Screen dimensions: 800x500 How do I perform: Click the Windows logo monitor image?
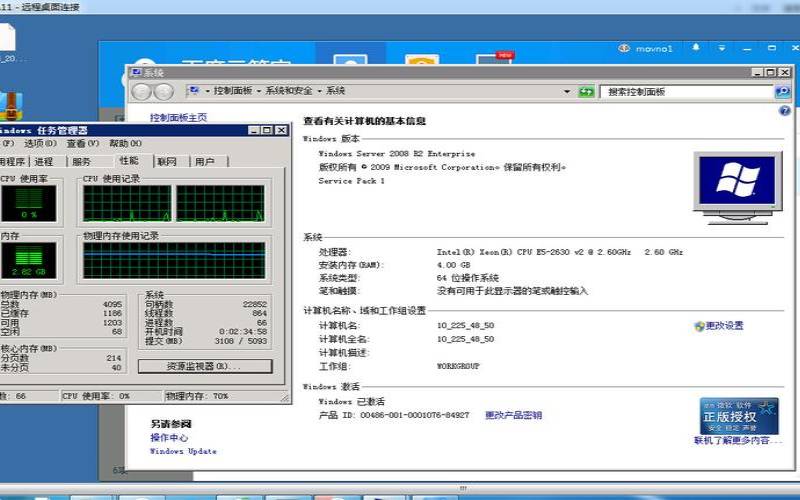pyautogui.click(x=737, y=183)
